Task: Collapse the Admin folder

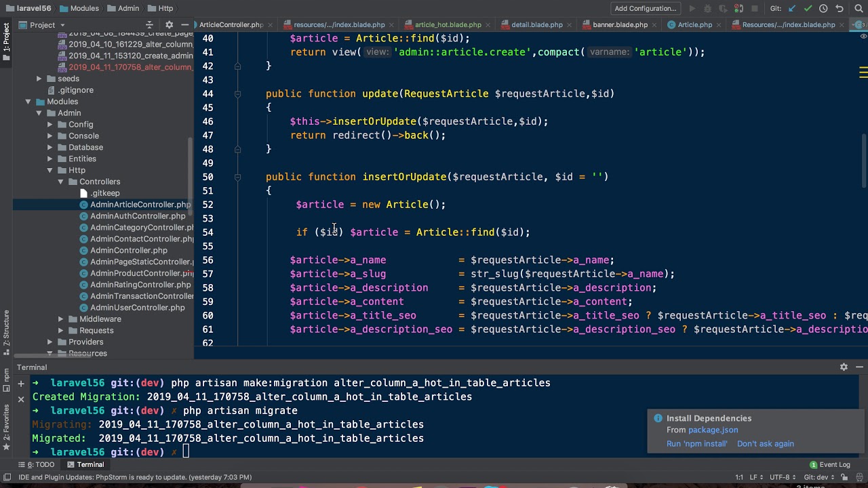Action: [x=39, y=113]
